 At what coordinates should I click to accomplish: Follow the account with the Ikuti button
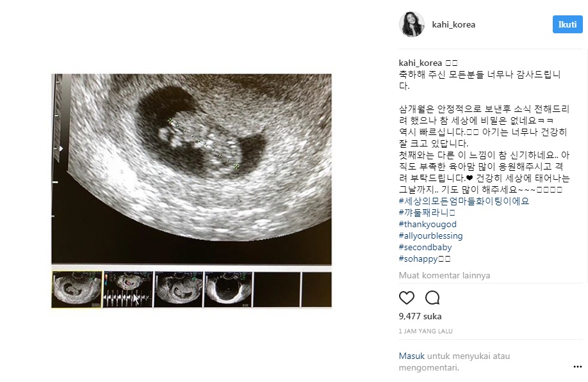coord(568,24)
